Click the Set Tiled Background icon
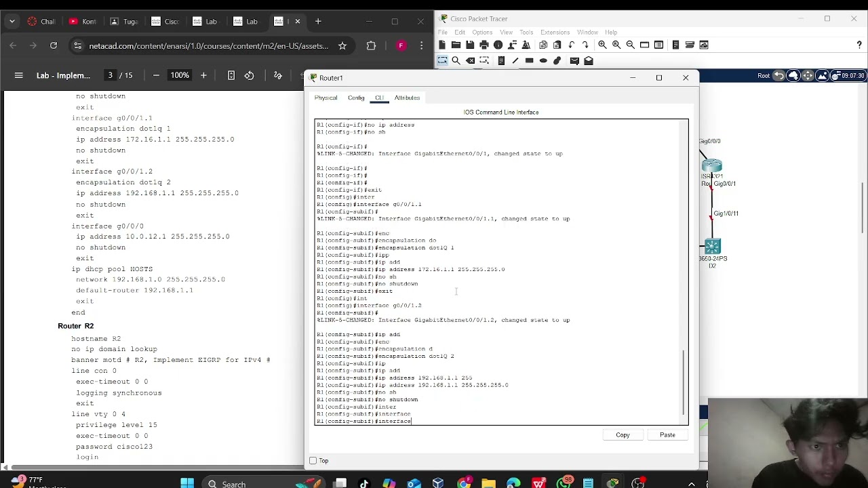The image size is (868, 488). pyautogui.click(x=822, y=75)
